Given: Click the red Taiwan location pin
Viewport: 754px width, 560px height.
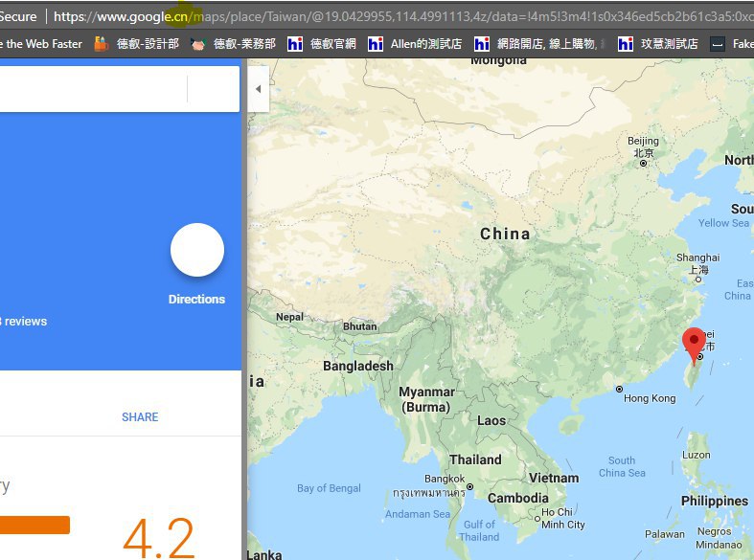Looking at the screenshot, I should [x=694, y=342].
